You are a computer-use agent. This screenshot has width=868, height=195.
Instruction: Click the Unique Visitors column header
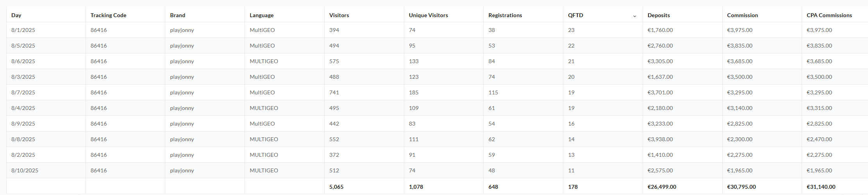(x=428, y=15)
